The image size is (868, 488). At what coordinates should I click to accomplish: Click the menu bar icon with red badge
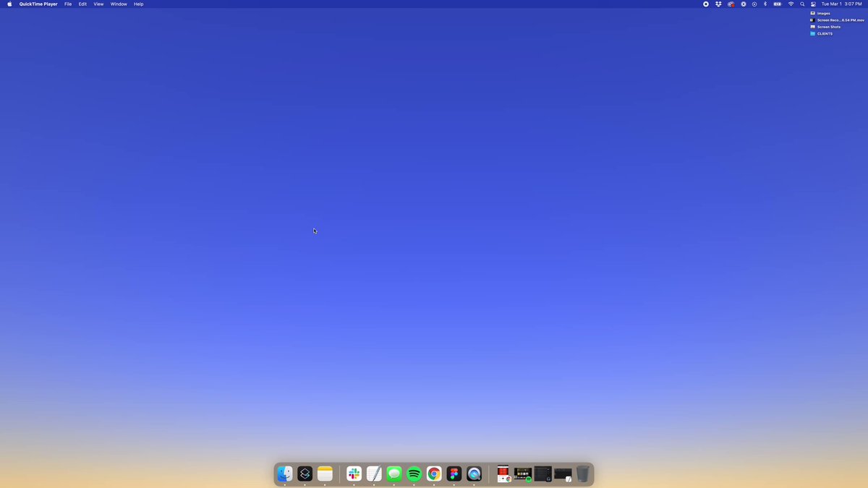click(731, 4)
